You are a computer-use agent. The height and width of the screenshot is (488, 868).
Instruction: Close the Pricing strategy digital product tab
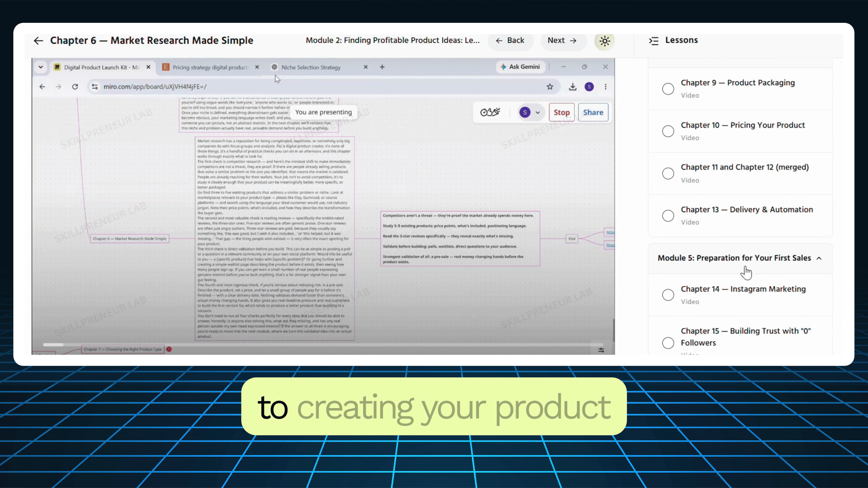pos(257,67)
